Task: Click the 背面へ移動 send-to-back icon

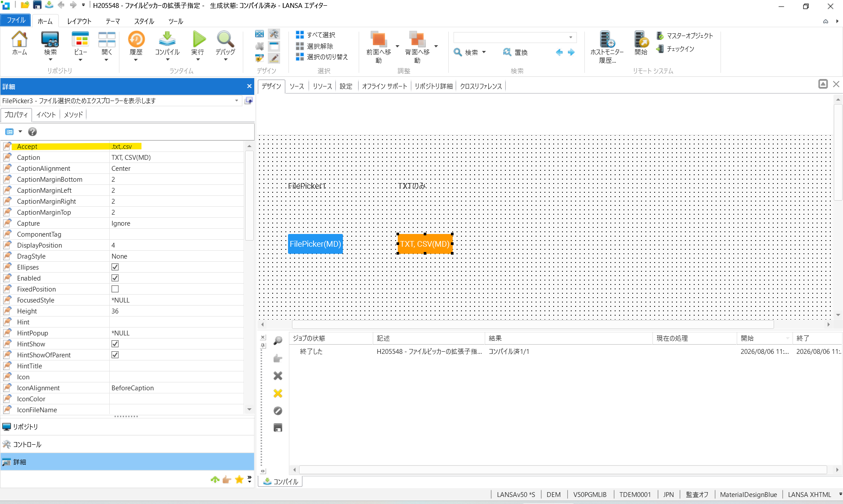Action: click(x=417, y=40)
